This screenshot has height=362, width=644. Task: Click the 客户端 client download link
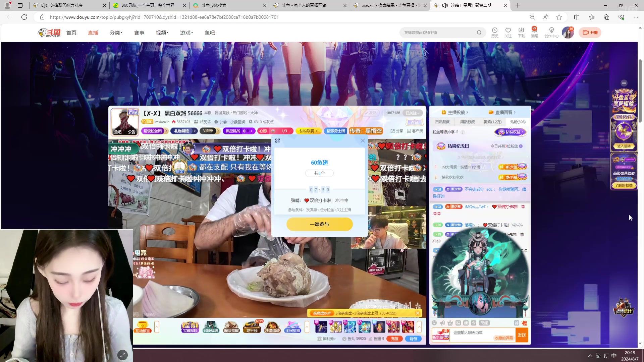tap(415, 131)
